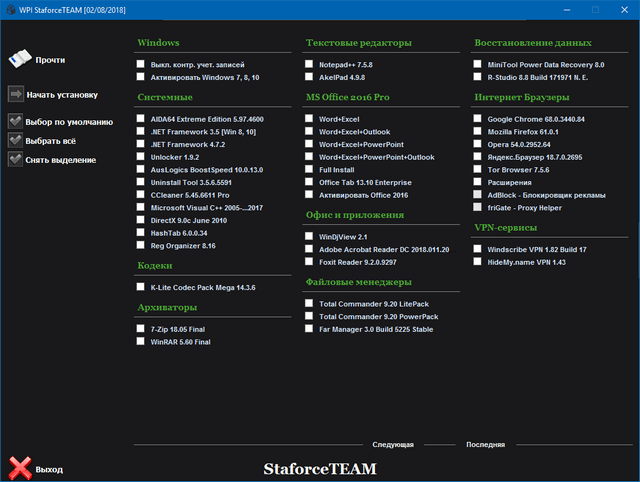Image resolution: width=640 pixels, height=482 pixels.
Task: Select Word+Excel+Outlook checkbox
Action: tap(309, 131)
